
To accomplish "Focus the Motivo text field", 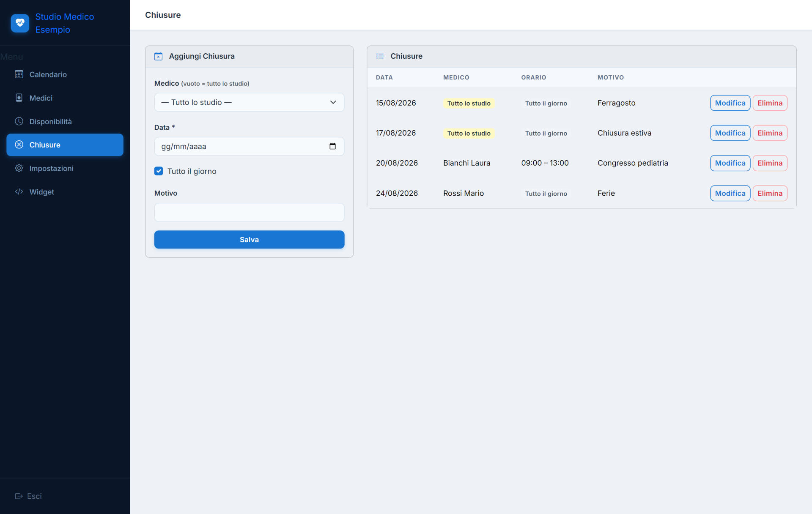I will tap(249, 212).
